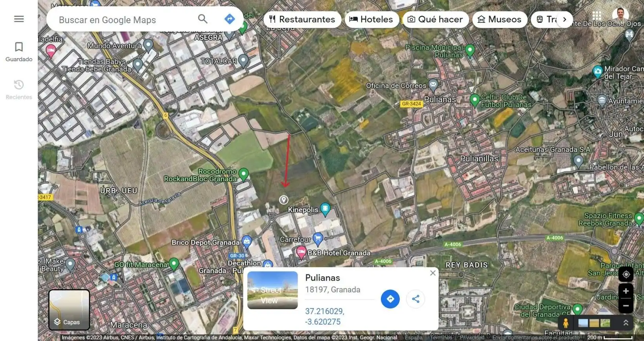Click the Carrefour shopping marker
Screen dimensions: 644x341
pyautogui.click(x=318, y=239)
